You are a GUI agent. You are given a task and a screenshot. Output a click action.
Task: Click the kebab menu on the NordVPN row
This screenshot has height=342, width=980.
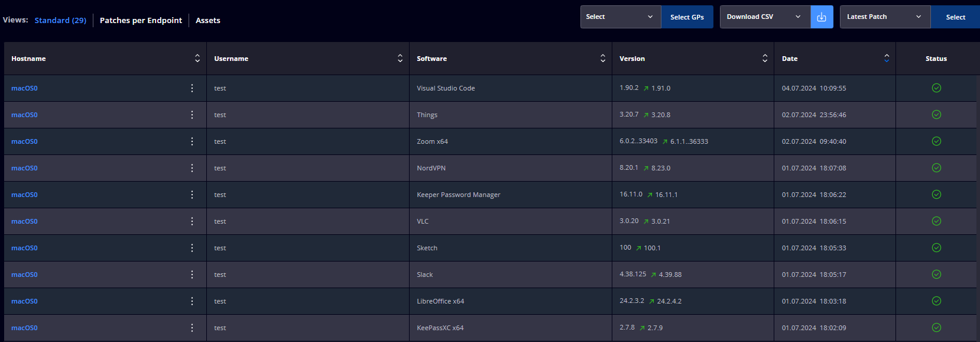[x=192, y=168]
